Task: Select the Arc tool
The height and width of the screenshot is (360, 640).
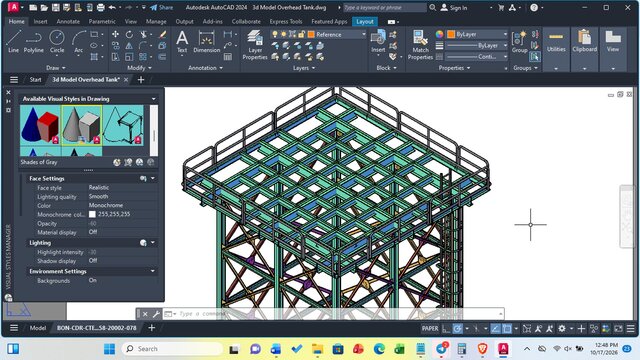Action: point(78,41)
